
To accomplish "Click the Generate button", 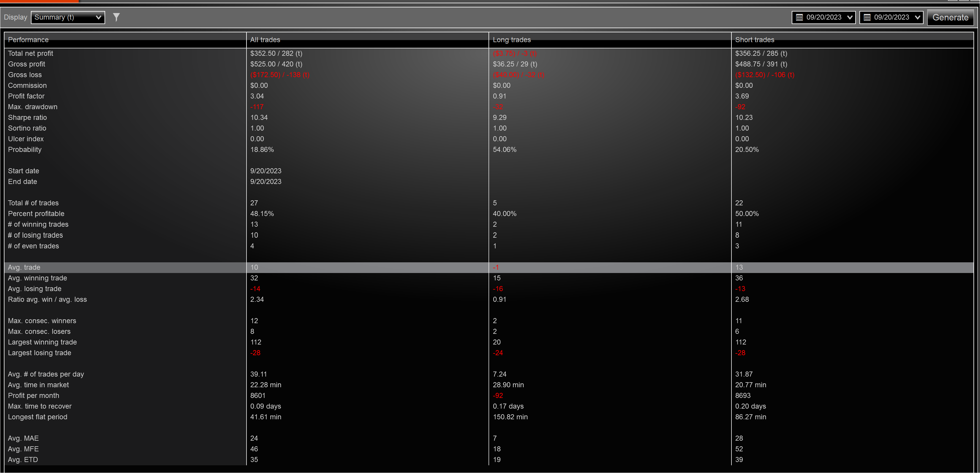I will tap(950, 18).
